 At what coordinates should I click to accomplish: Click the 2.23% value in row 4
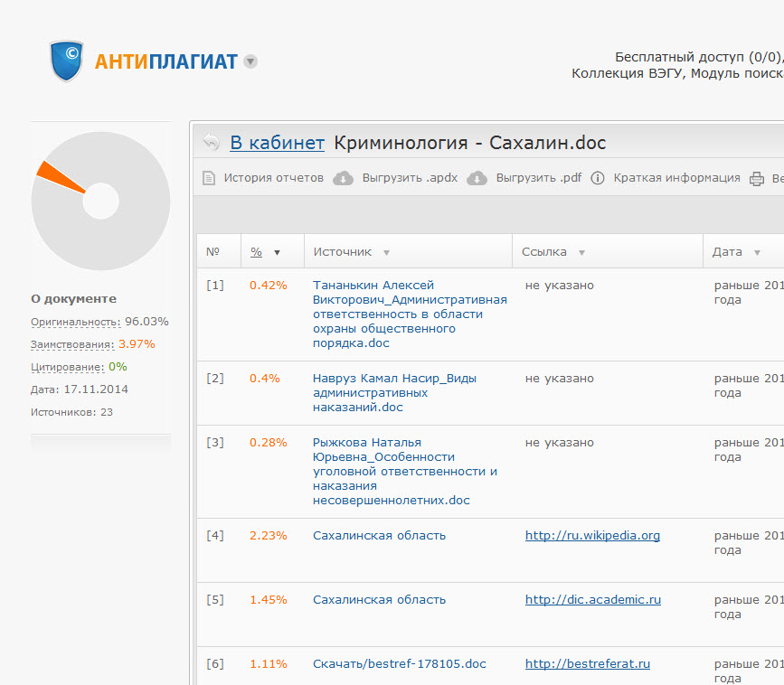[x=269, y=536]
